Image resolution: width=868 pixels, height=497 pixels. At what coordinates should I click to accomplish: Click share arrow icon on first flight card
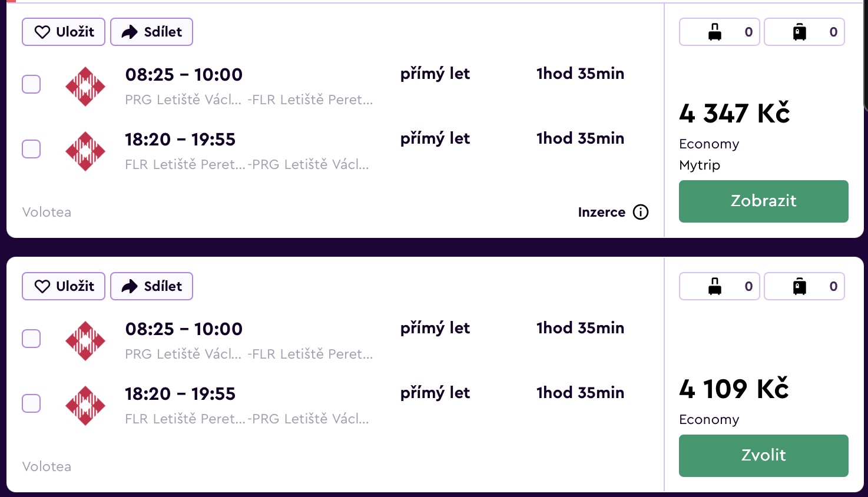[130, 32]
